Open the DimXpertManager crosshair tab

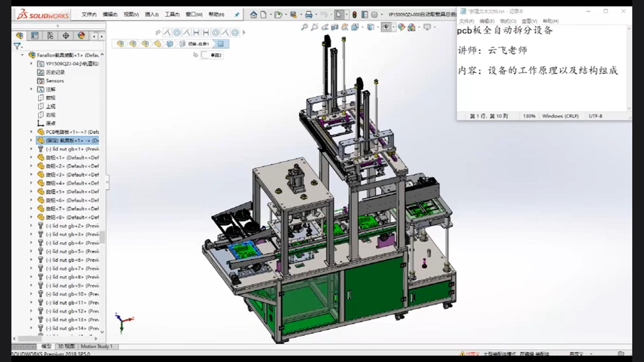[x=66, y=36]
